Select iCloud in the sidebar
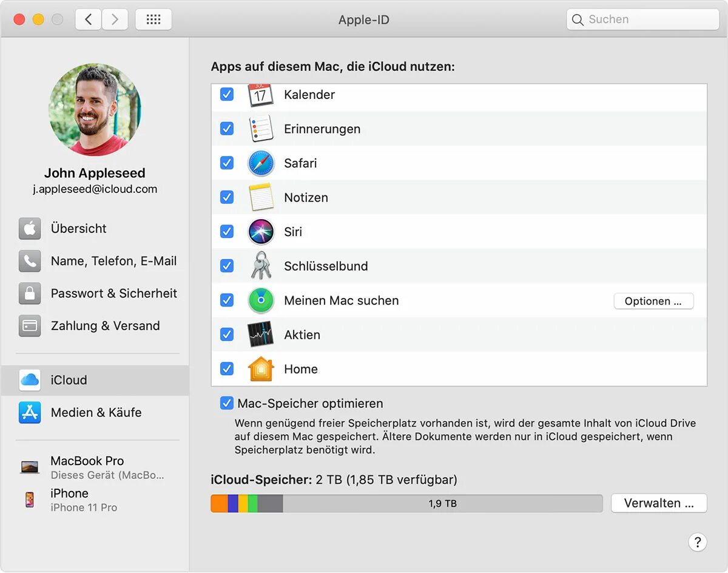Viewport: 728px width, 573px height. (95, 380)
